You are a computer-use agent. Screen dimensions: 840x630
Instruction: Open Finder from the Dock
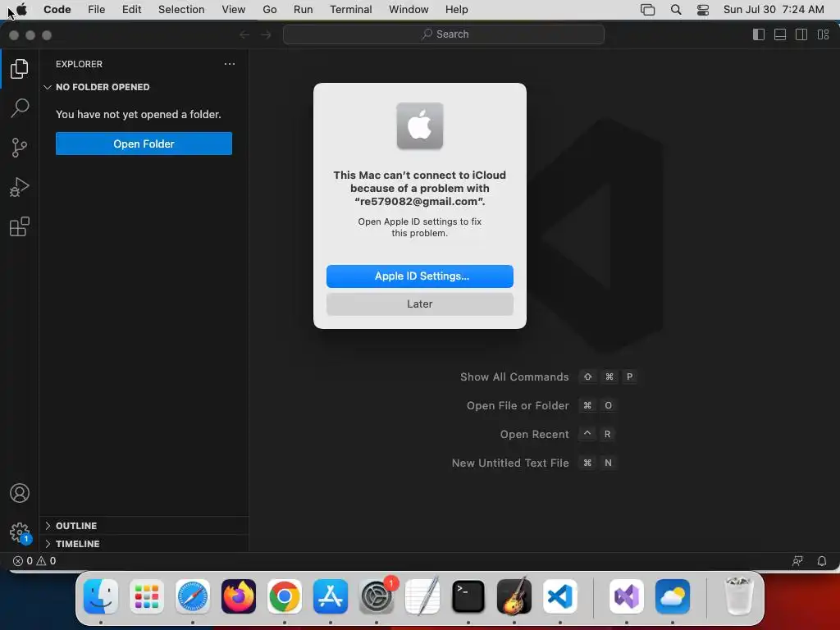coord(101,596)
